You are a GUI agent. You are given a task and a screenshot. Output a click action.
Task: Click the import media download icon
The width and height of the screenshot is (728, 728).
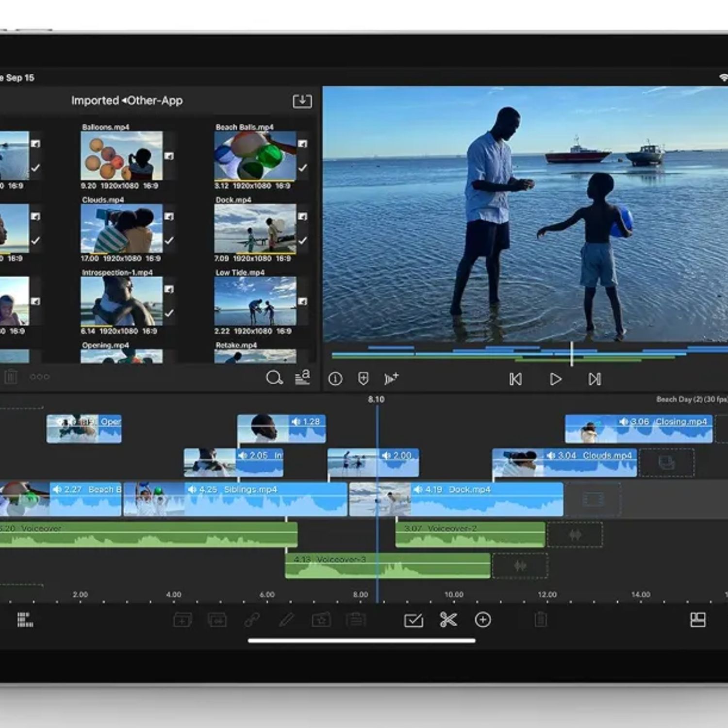(x=302, y=101)
